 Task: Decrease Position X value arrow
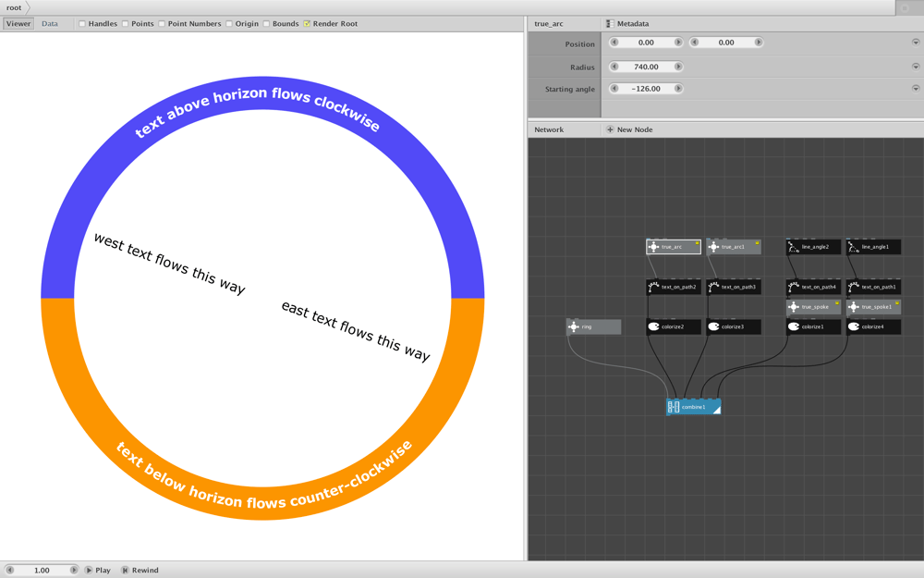(x=614, y=43)
